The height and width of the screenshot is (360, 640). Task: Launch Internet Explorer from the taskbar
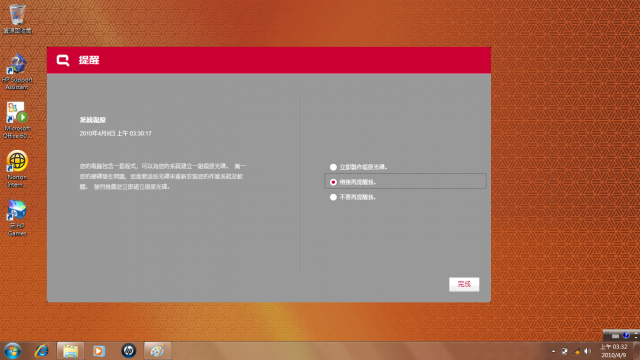pyautogui.click(x=42, y=351)
